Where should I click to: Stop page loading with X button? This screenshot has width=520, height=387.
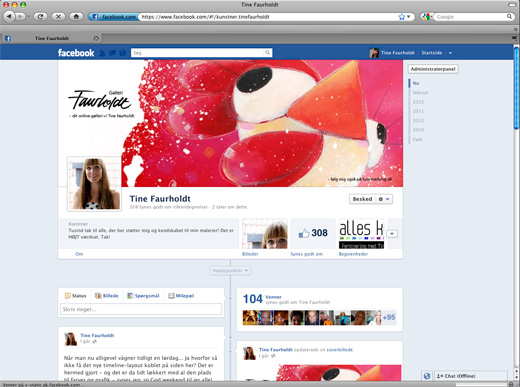(58, 16)
